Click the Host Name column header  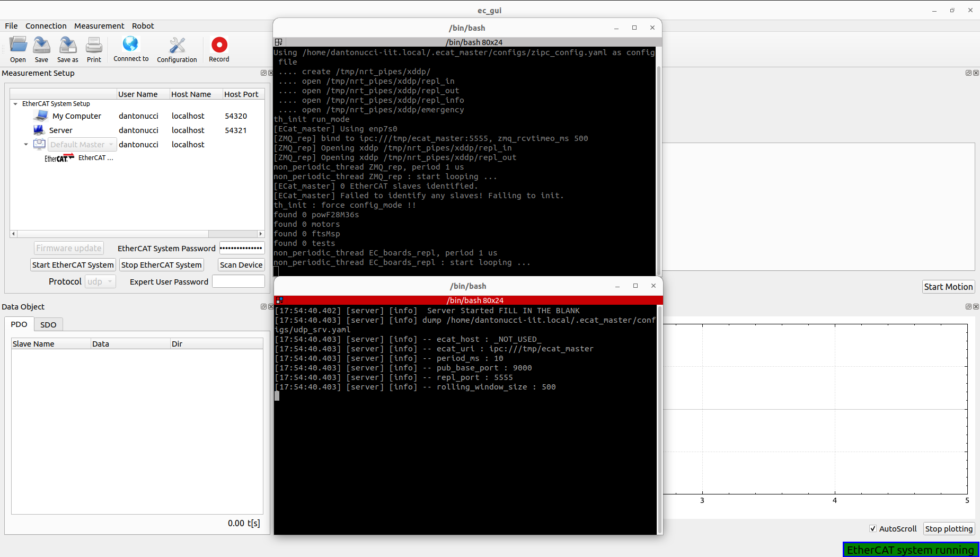(196, 94)
